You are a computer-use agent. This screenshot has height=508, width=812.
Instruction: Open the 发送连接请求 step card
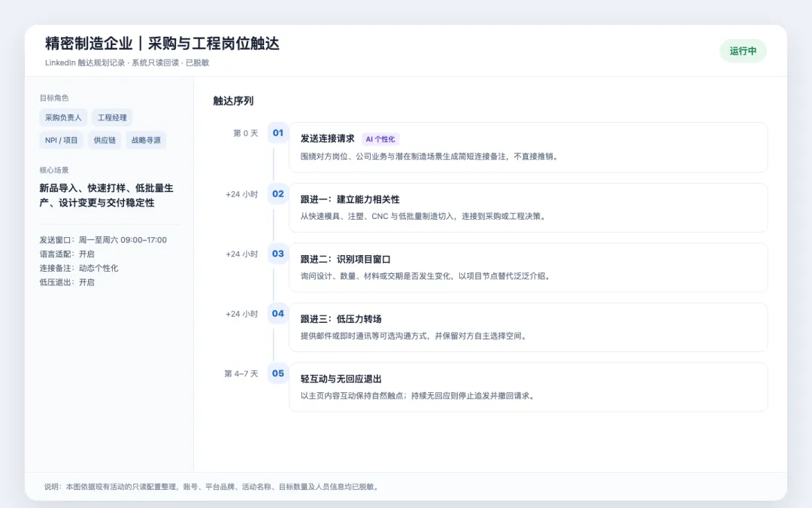pyautogui.click(x=529, y=148)
